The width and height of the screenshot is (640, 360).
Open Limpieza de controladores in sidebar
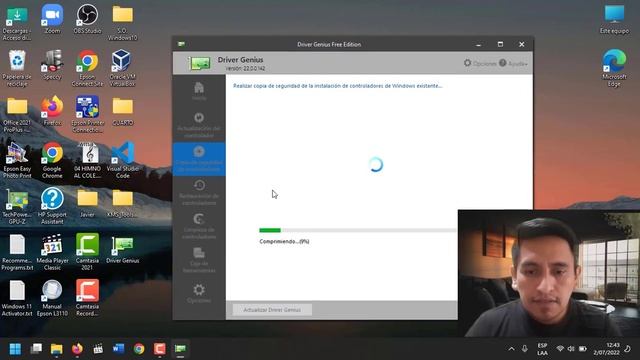click(x=199, y=227)
